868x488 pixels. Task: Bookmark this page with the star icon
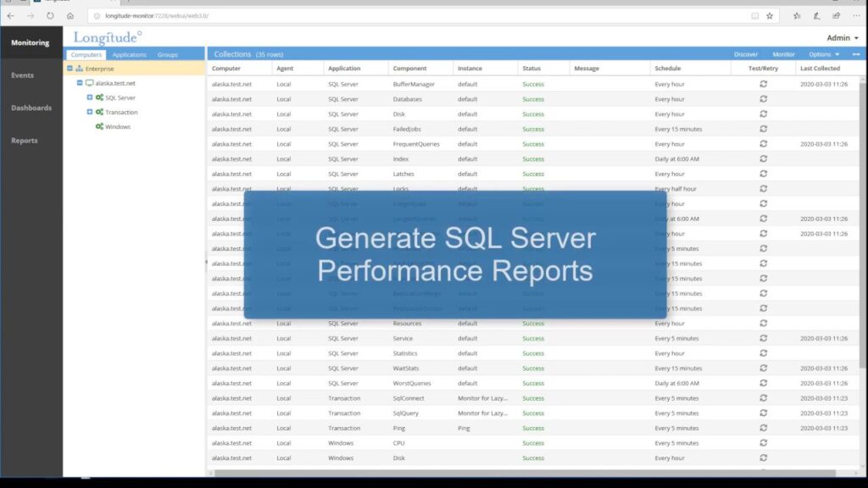(770, 15)
